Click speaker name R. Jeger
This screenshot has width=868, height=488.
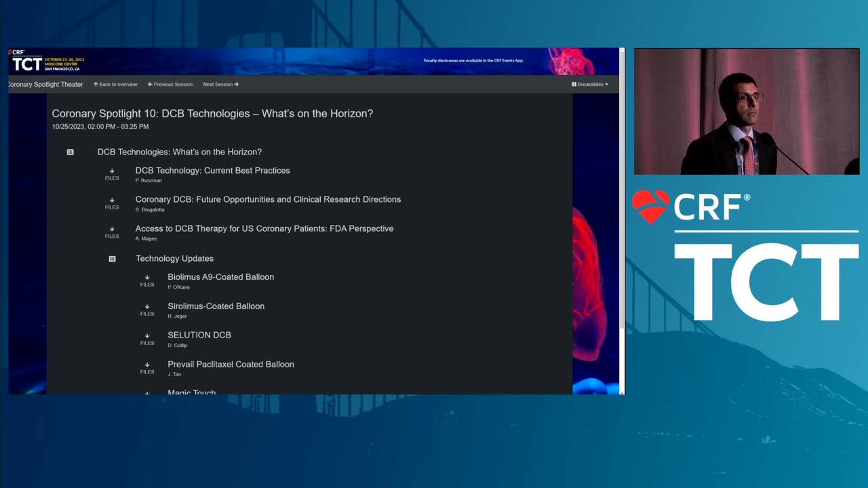177,317
